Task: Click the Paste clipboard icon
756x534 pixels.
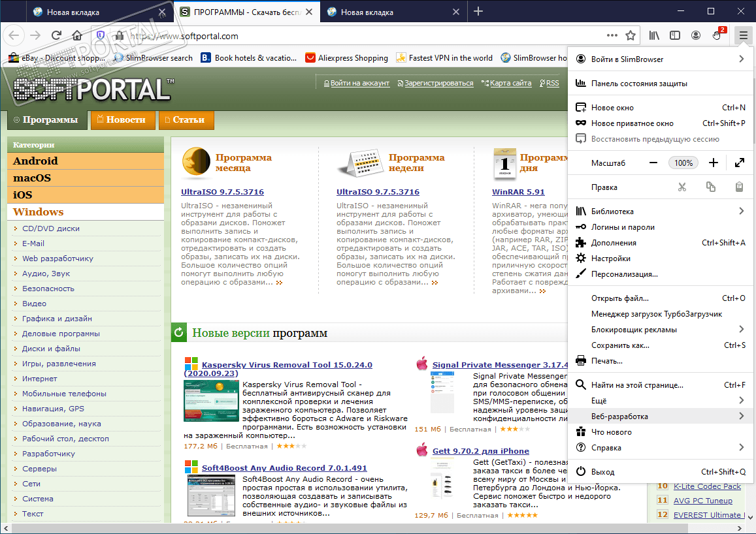Action: coord(739,187)
